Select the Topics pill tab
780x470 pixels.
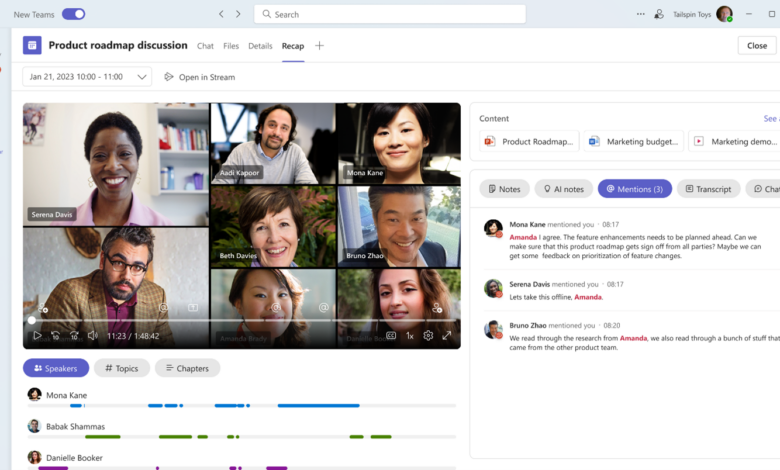[121, 368]
